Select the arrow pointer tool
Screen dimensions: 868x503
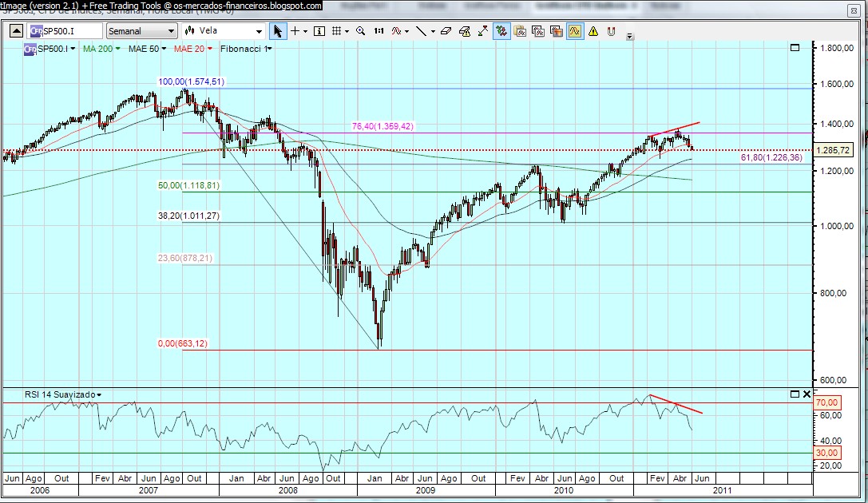click(278, 31)
